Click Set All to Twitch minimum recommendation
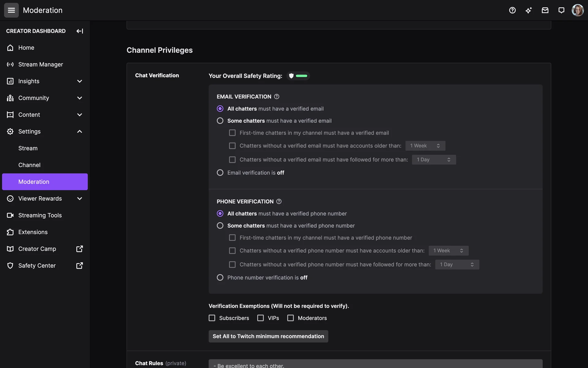 point(268,336)
